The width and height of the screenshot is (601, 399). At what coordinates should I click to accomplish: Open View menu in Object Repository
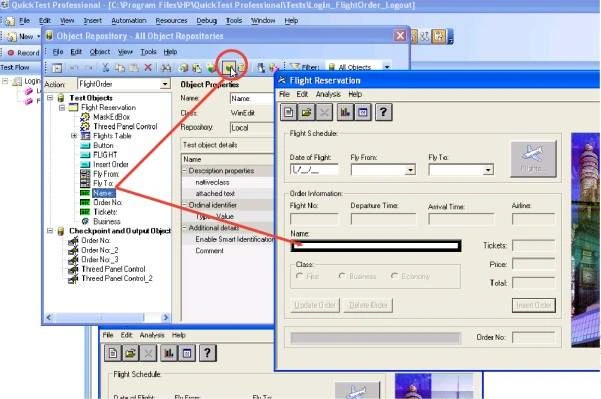(125, 52)
